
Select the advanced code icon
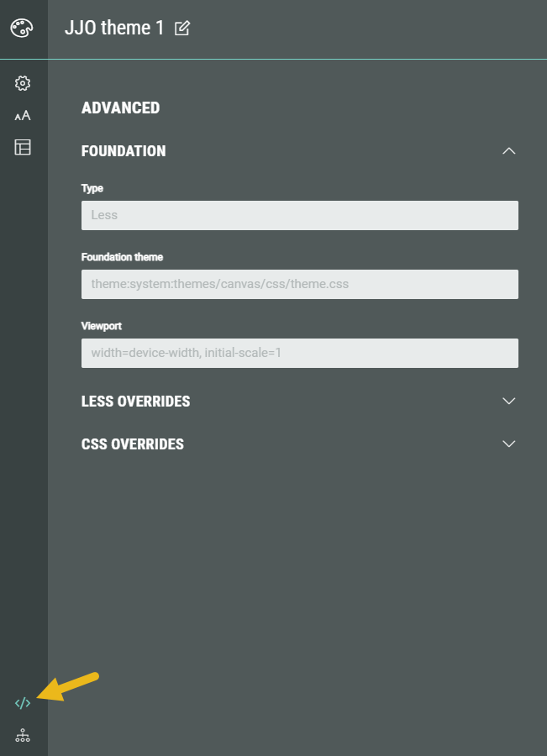point(23,703)
